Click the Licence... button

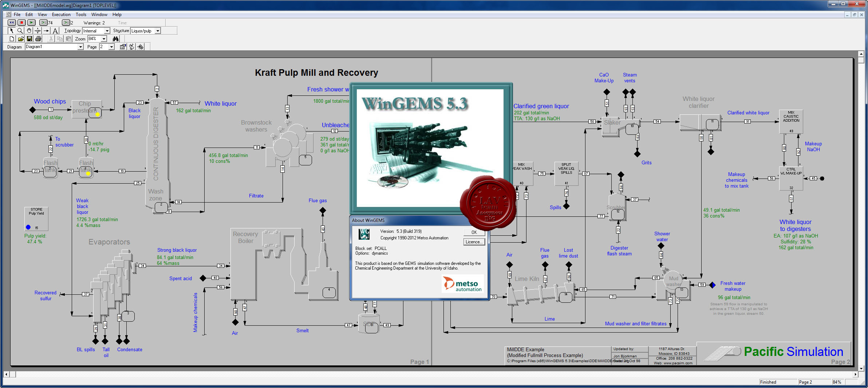click(474, 242)
